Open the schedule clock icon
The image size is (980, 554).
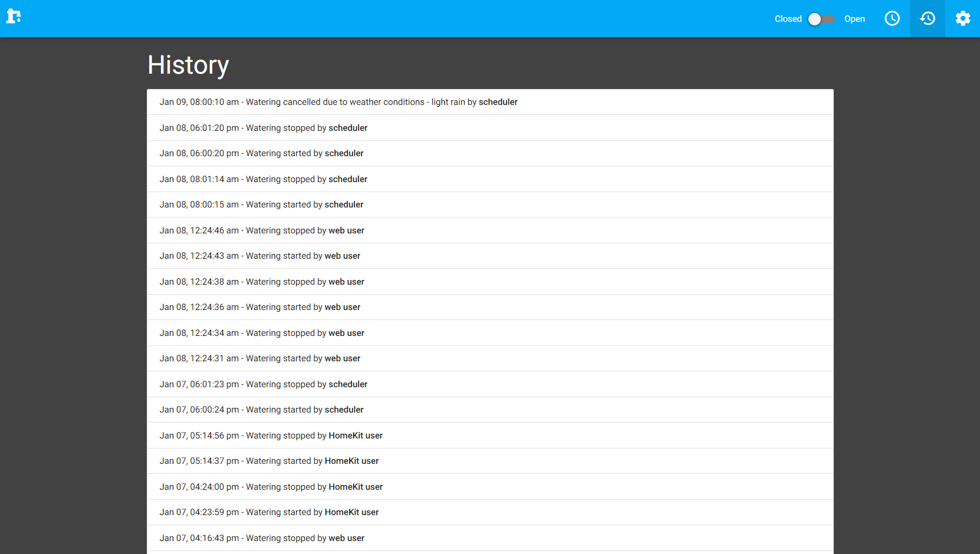892,18
